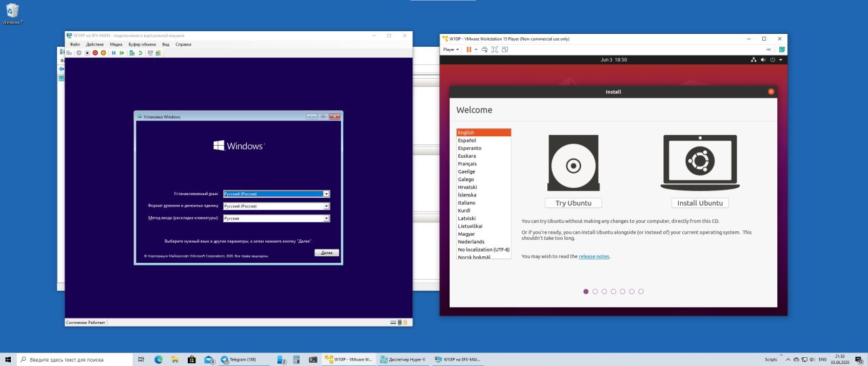The width and height of the screenshot is (868, 366).
Task: Click the Далее button in Windows Setup
Action: coord(327,253)
